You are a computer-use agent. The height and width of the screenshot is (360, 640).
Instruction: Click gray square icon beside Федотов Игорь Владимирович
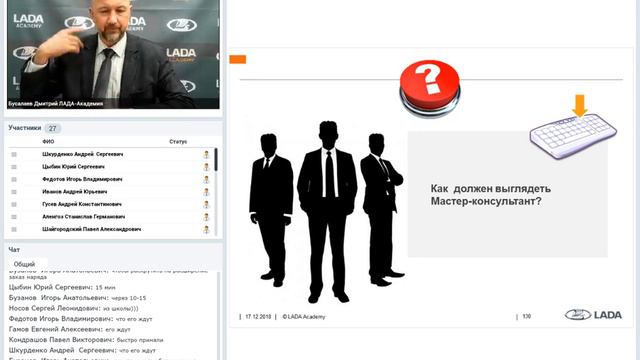(14, 180)
